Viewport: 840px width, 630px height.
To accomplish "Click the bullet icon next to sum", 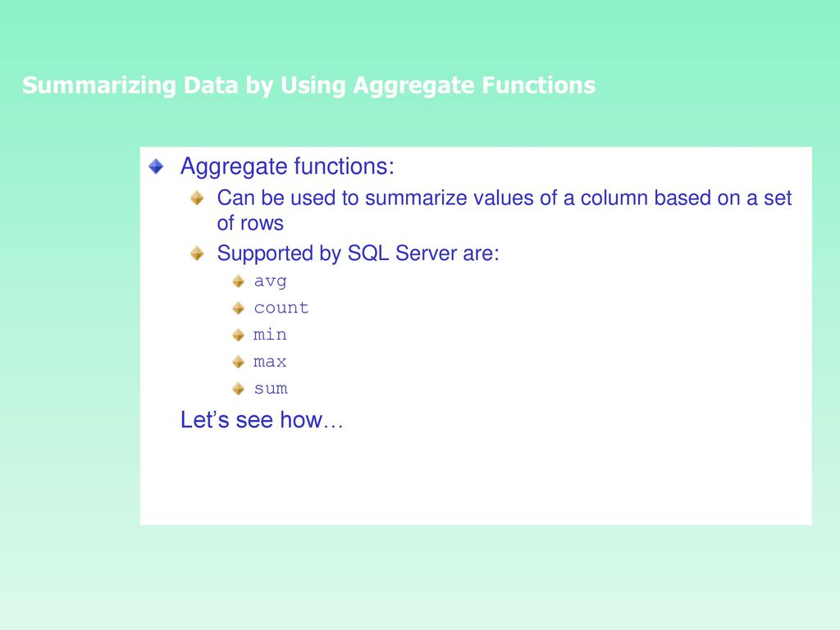I will pyautogui.click(x=239, y=388).
